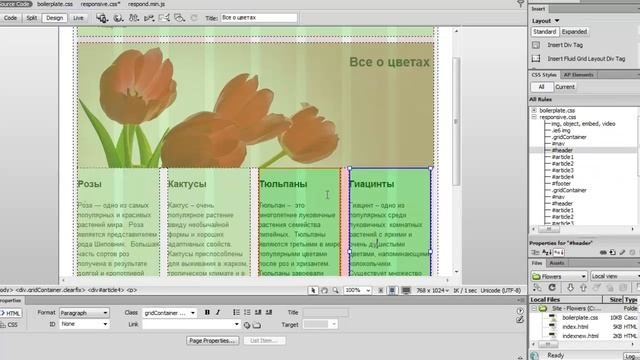This screenshot has height=360, width=640.
Task: Show category view in CSS properties pane
Action: (x=534, y=253)
